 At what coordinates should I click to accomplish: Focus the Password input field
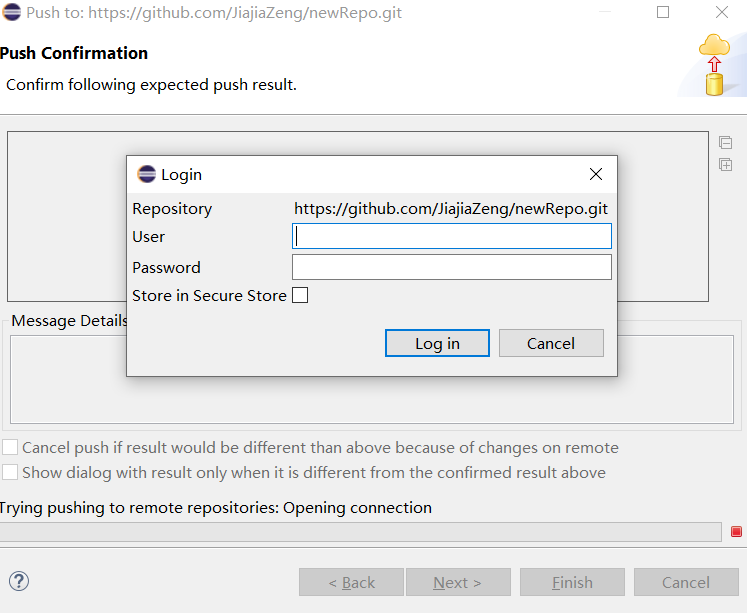452,267
